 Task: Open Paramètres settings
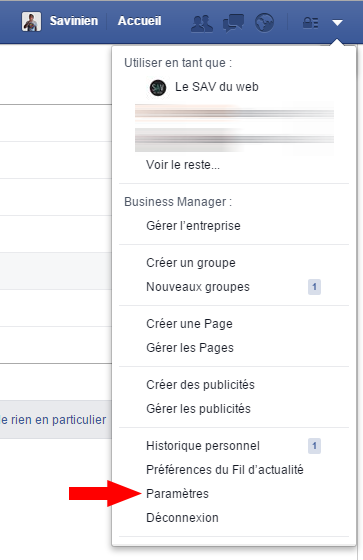pos(177,494)
